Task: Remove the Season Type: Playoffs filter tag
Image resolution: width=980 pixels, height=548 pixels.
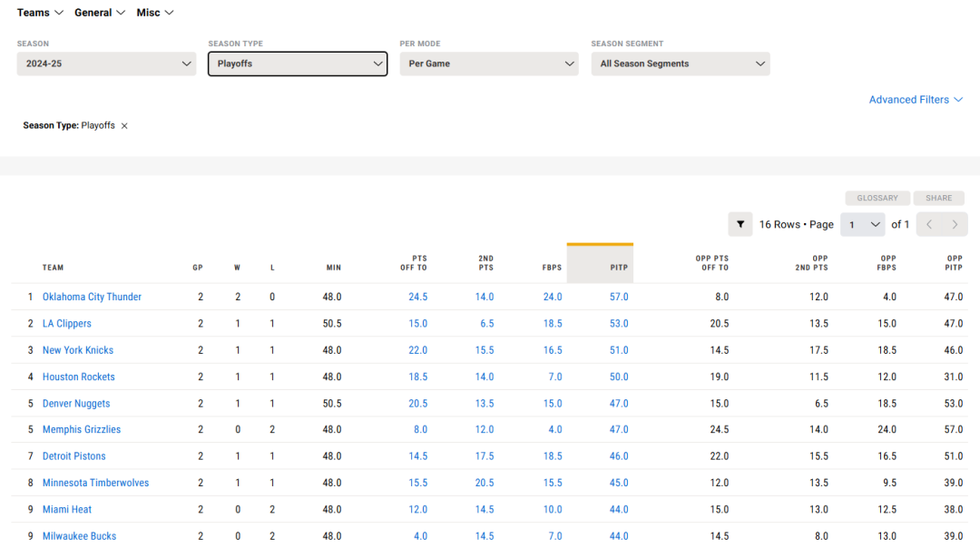Action: pyautogui.click(x=124, y=125)
